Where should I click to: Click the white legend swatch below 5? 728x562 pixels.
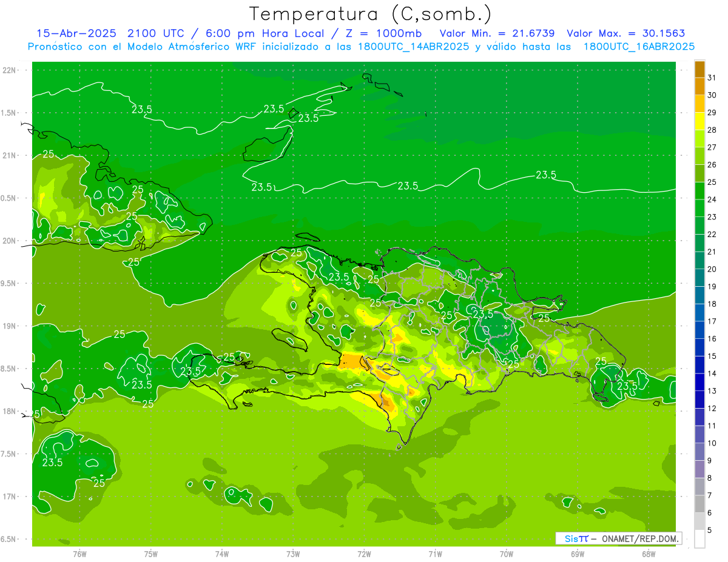tap(699, 539)
